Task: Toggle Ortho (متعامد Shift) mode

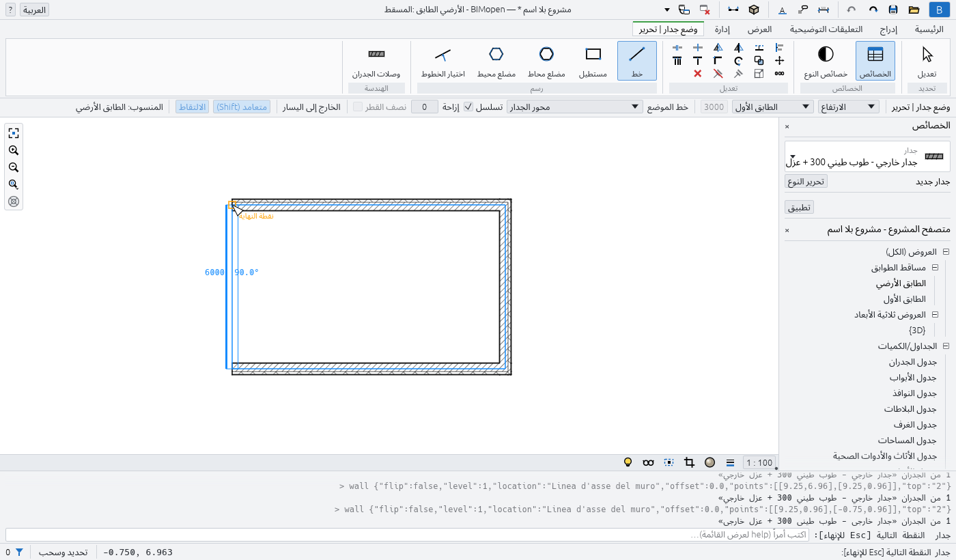Action: (242, 107)
